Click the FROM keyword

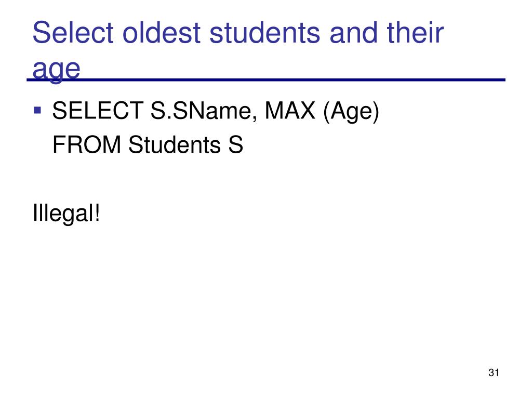(87, 145)
